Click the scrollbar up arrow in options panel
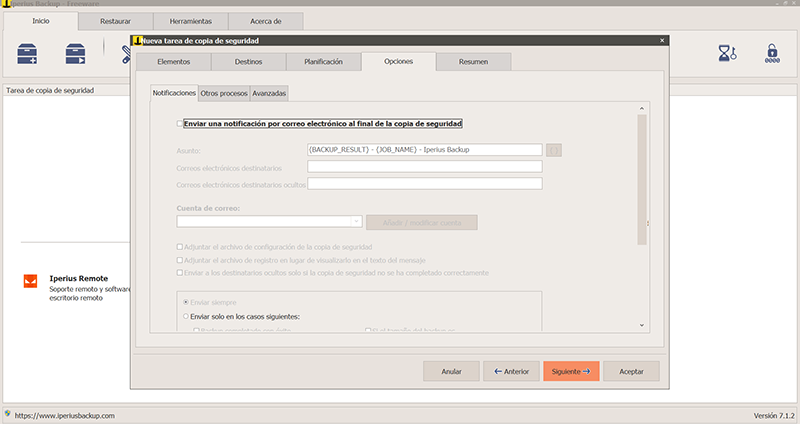This screenshot has width=800, height=424. point(642,108)
